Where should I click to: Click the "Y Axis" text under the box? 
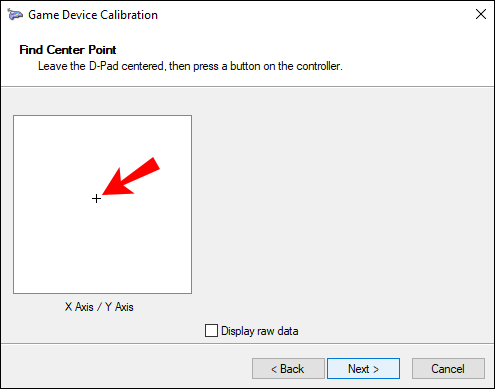coord(119,307)
